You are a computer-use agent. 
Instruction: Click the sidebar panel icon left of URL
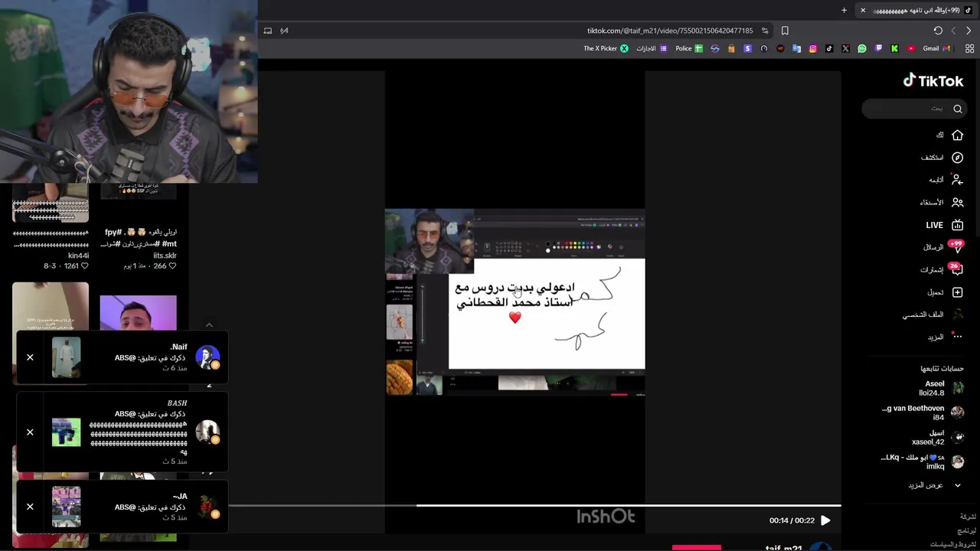[267, 31]
